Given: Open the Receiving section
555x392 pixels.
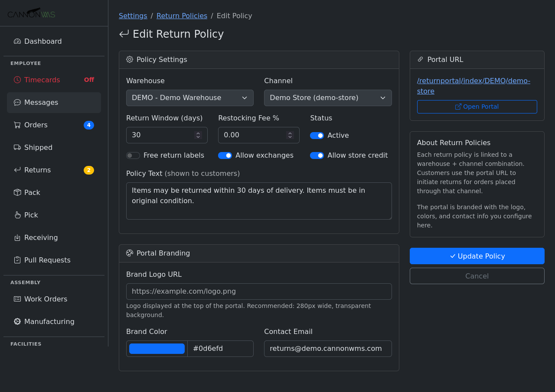Looking at the screenshot, I should [41, 237].
